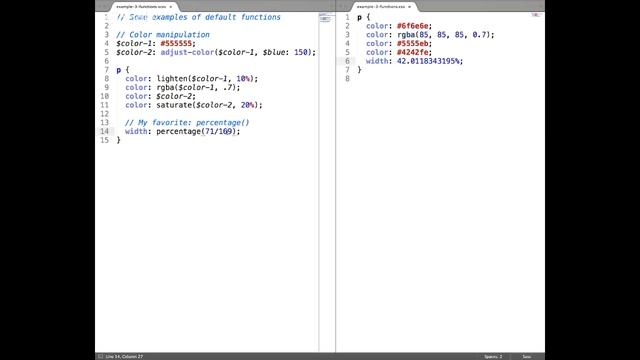Click the closing brace on right pane line 7
640x360 pixels.
359,70
